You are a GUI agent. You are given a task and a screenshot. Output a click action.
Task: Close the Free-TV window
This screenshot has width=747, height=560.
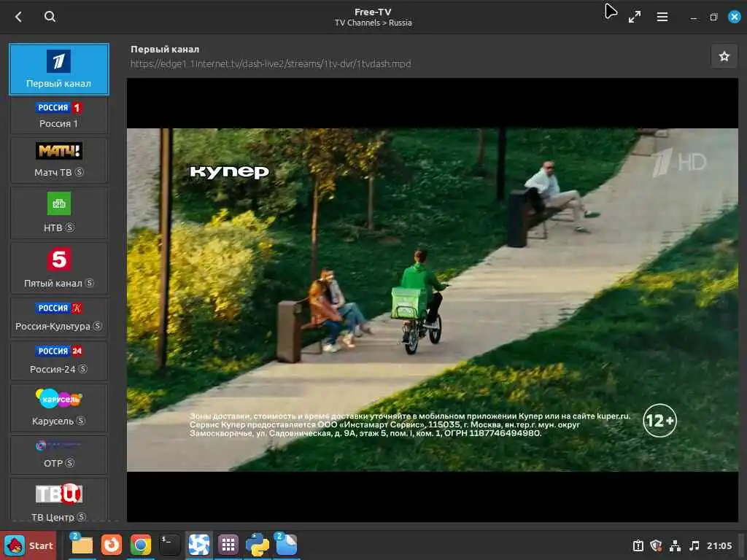[734, 17]
